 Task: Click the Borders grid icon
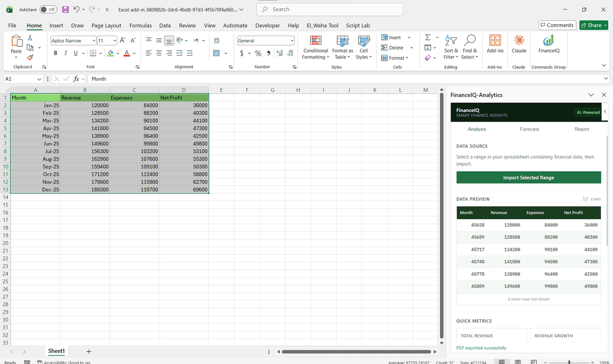pos(93,53)
